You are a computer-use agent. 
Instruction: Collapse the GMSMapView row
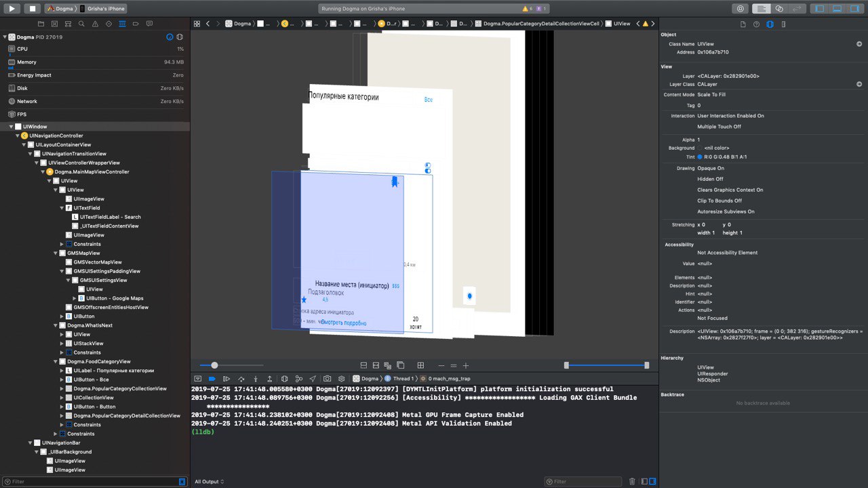point(56,253)
